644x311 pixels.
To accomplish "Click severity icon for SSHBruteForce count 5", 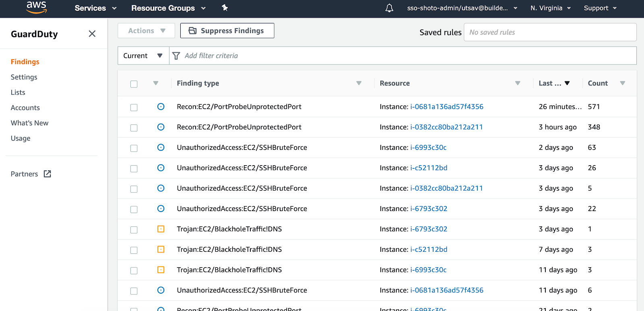I will (x=161, y=188).
